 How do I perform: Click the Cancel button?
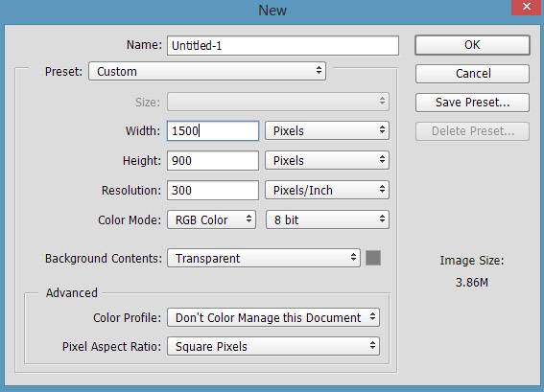(472, 74)
